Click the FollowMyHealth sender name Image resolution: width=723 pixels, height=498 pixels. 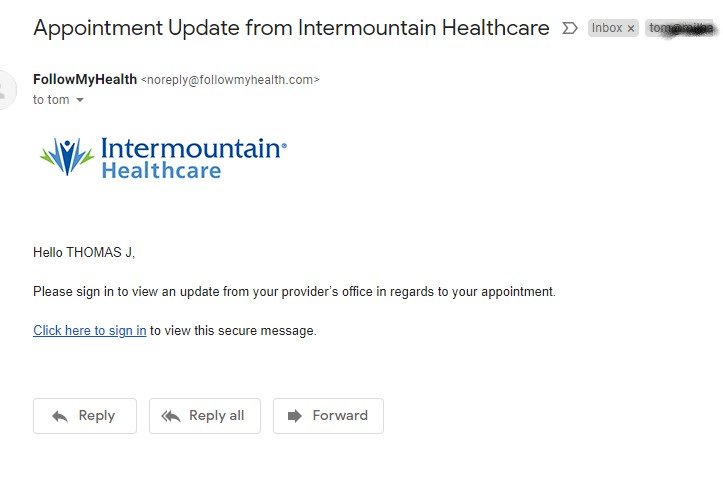(85, 79)
